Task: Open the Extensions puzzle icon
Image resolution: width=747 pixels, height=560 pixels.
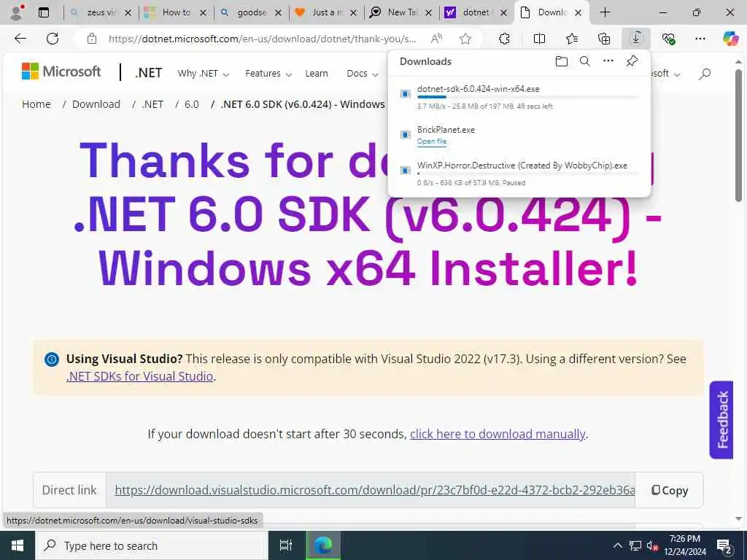Action: click(x=504, y=39)
